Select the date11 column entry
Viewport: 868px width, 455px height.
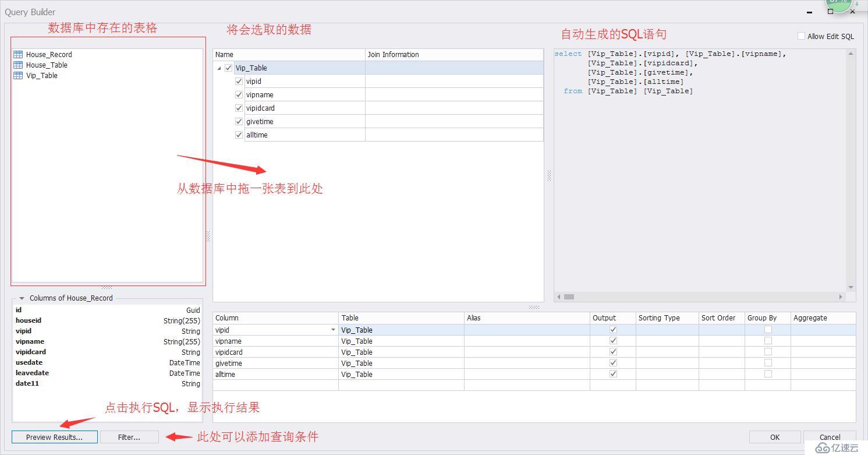(x=108, y=383)
